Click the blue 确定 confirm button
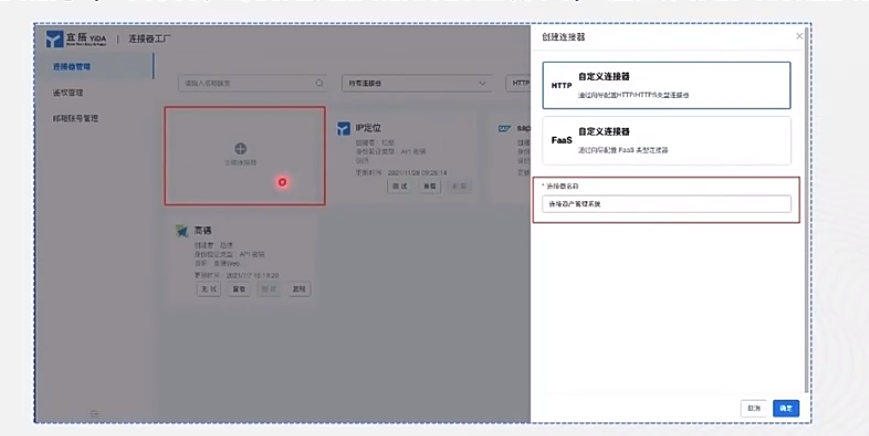Screen dimensions: 869x436 786,408
